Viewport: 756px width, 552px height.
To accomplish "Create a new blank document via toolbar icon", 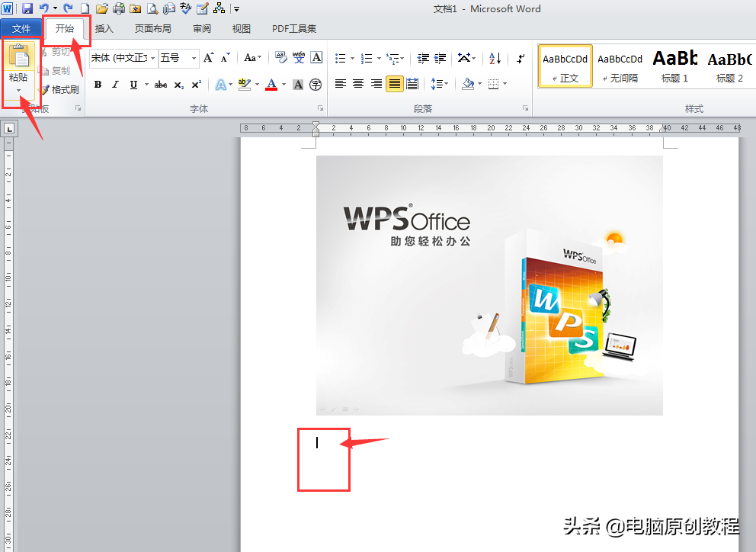I will click(85, 8).
